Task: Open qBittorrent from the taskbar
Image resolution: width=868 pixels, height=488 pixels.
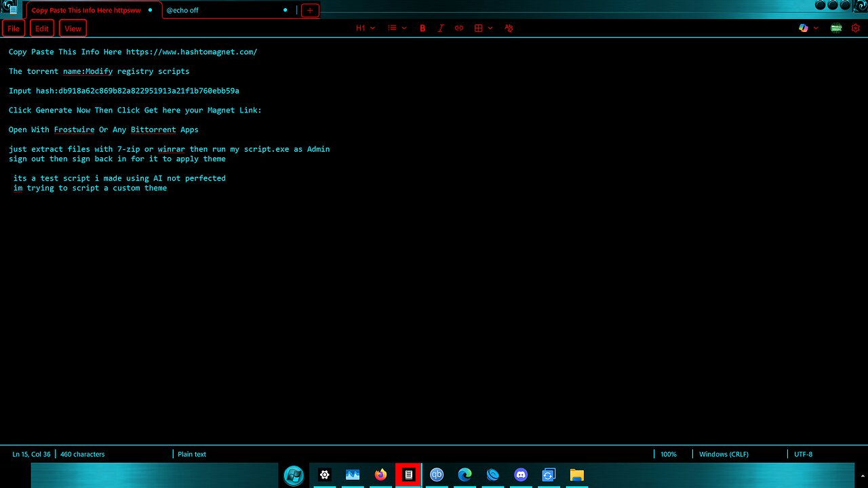Action: click(437, 475)
